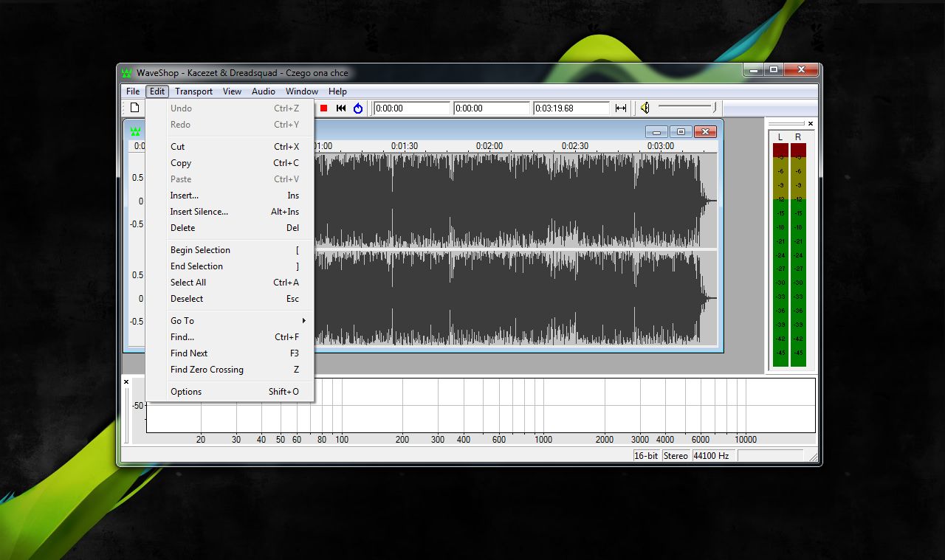
Task: Choose Copy from the Edit menu
Action: coord(230,163)
